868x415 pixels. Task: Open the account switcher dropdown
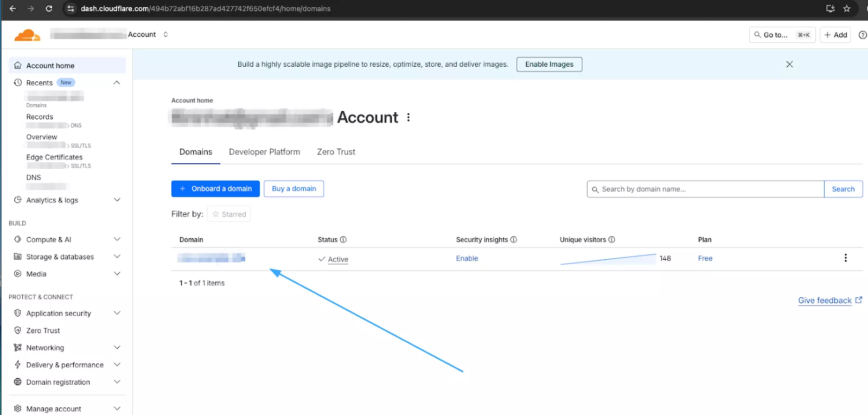(165, 34)
